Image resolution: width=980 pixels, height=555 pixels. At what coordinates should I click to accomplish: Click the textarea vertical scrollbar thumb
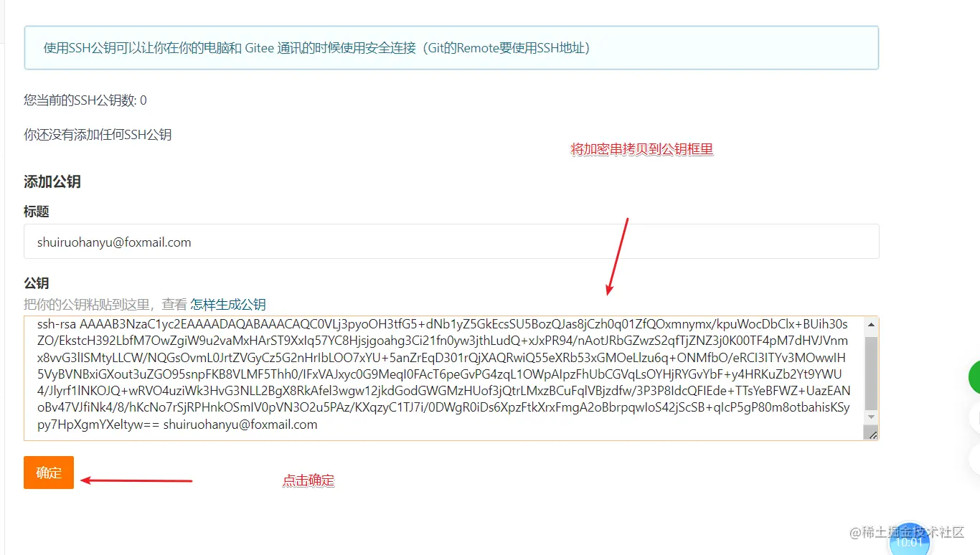pos(872,372)
